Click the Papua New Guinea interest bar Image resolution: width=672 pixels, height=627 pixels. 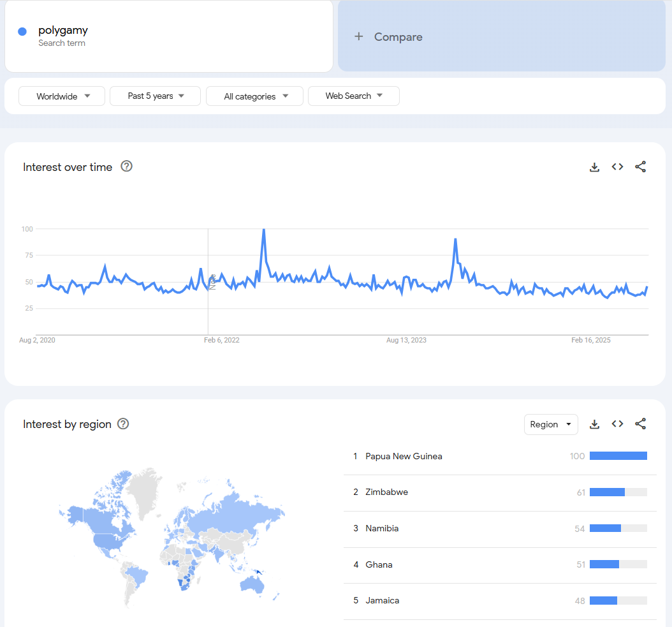pyautogui.click(x=618, y=456)
